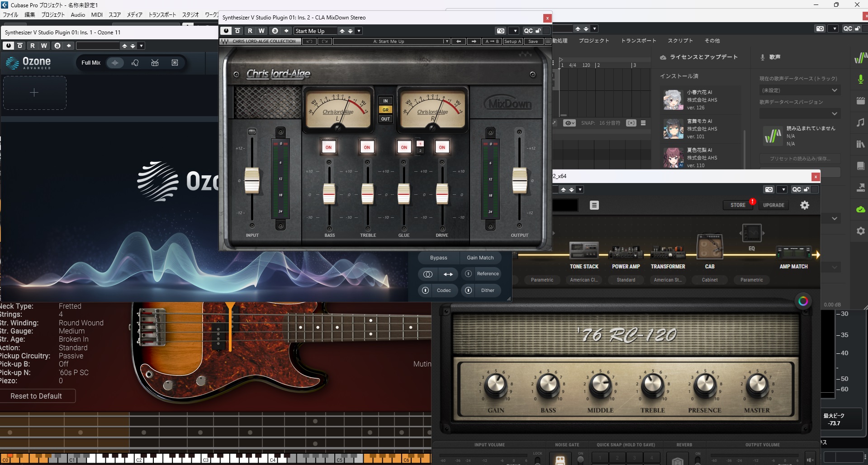
Task: Add module with plus box in Ozone
Action: click(x=35, y=93)
